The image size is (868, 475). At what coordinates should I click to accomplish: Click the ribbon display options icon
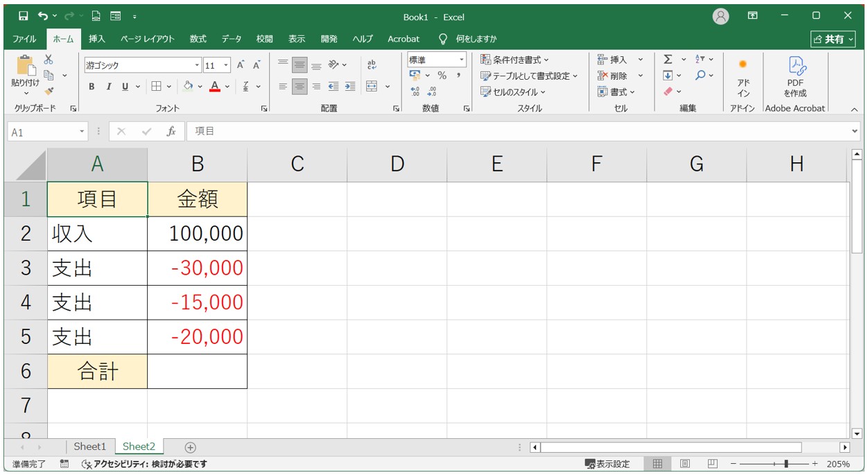coord(753,16)
